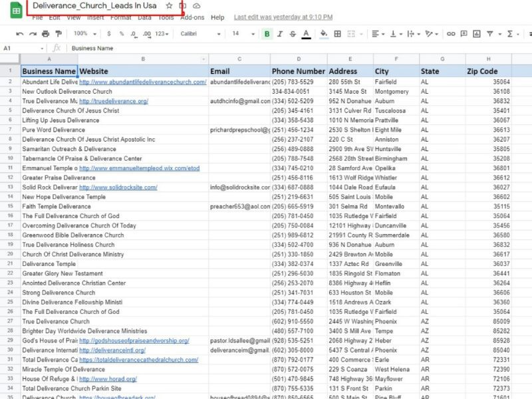This screenshot has width=532, height=399.
Task: Apply the paint format tool
Action: (x=59, y=33)
